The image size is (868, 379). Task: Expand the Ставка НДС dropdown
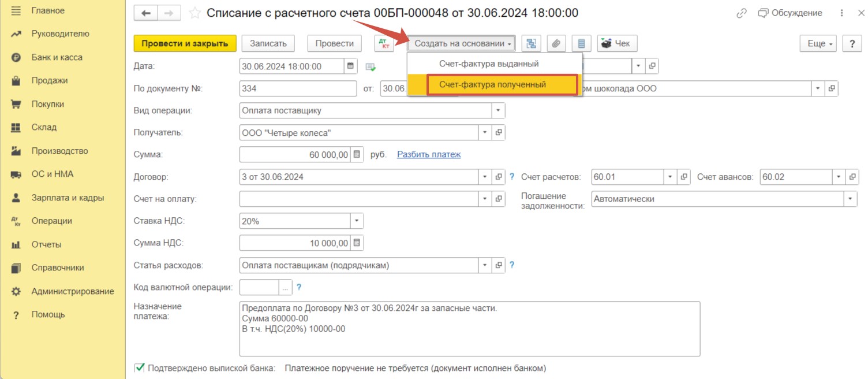click(357, 221)
